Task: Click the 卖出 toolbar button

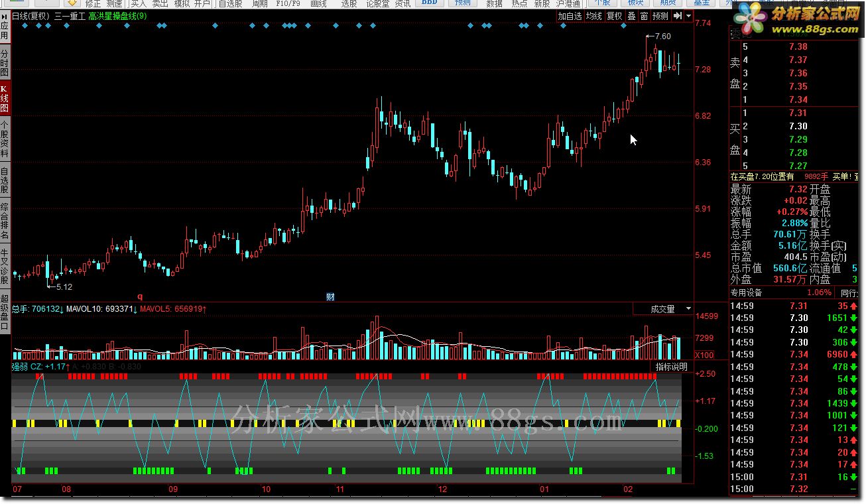Action: tap(160, 3)
